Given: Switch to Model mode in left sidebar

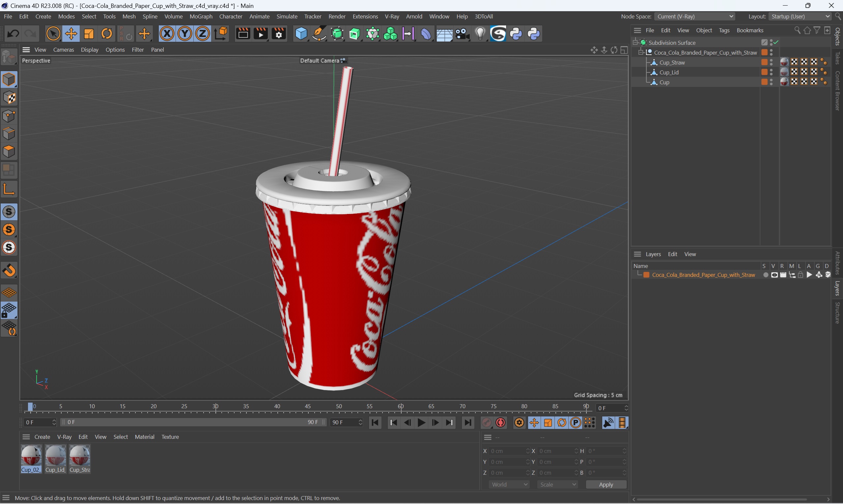Looking at the screenshot, I should 9,79.
